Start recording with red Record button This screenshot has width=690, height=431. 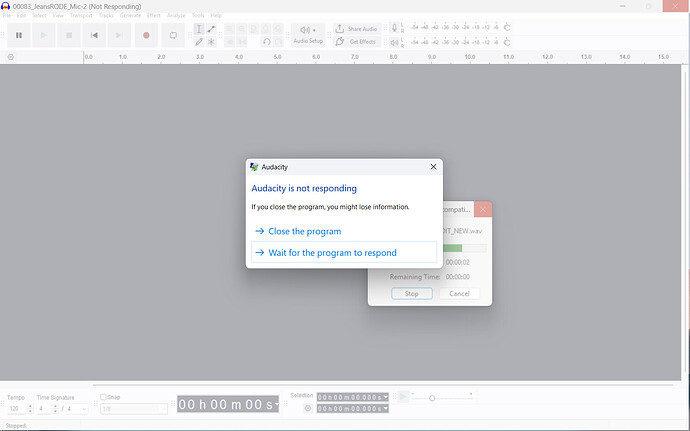pyautogui.click(x=146, y=35)
